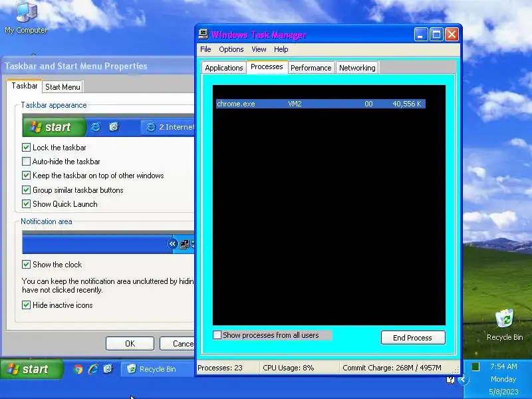Toggle Hide inactive icons checkbox
Screen dimensions: 532x399
(x=26, y=305)
